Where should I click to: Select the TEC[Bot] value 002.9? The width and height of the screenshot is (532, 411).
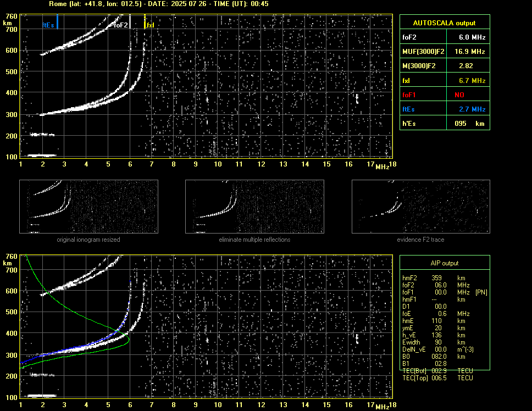pyautogui.click(x=439, y=371)
